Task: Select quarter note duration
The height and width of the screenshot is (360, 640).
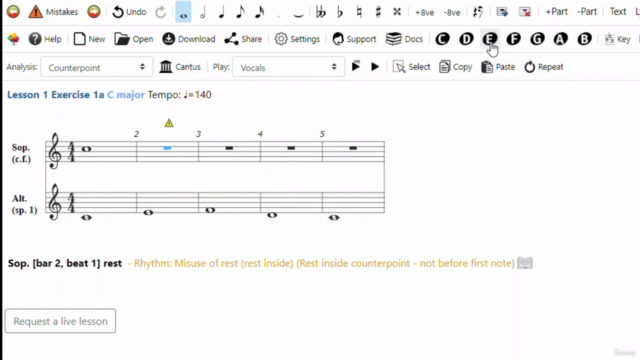Action: 222,12
